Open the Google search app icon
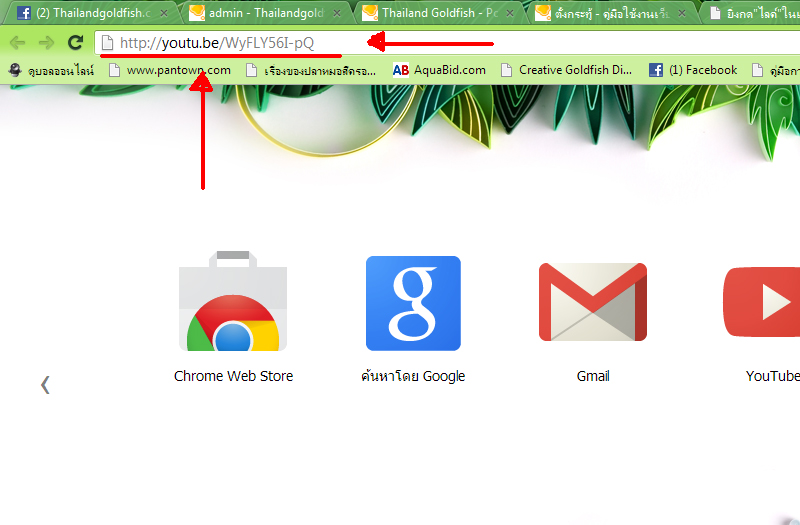The width and height of the screenshot is (800, 525). (413, 303)
